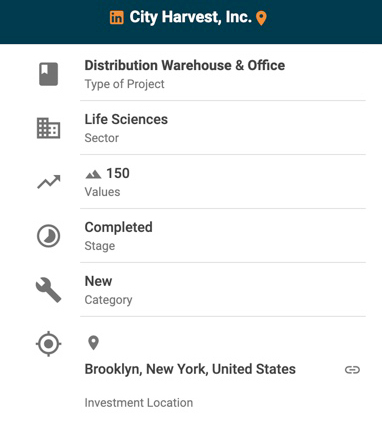
Task: Click the City Harvest, Inc. title
Action: (190, 17)
